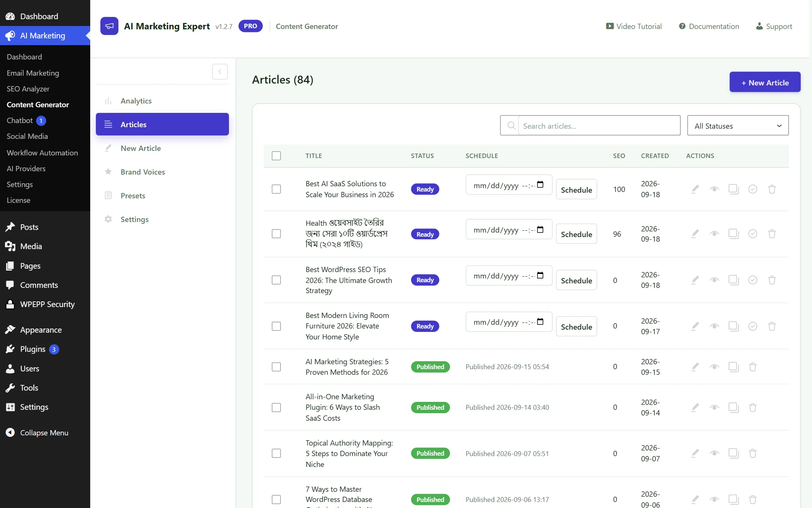Image resolution: width=812 pixels, height=508 pixels.
Task: Delete the Topical Authority Mapping article
Action: [x=753, y=453]
